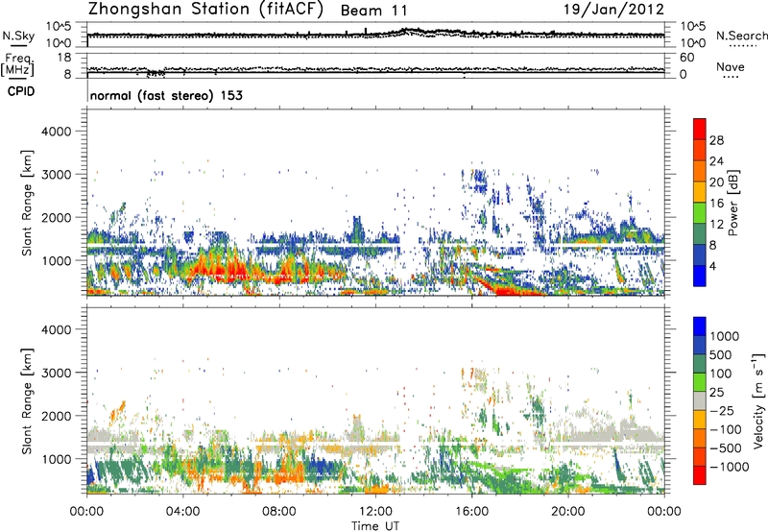Click the 'Velocity [m s-1]' colorbar label
Viewport: 768px width, 532px height.
point(759,400)
